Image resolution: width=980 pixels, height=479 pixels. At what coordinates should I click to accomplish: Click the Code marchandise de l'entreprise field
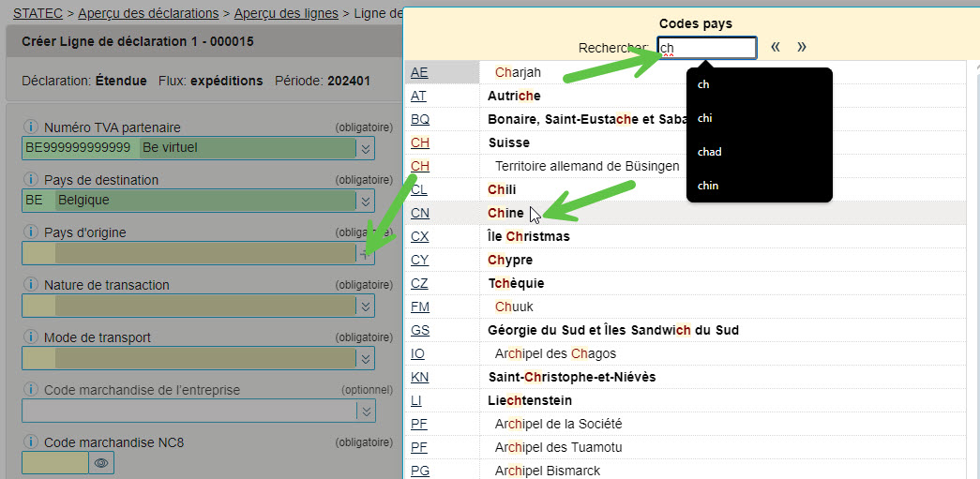[x=189, y=411]
